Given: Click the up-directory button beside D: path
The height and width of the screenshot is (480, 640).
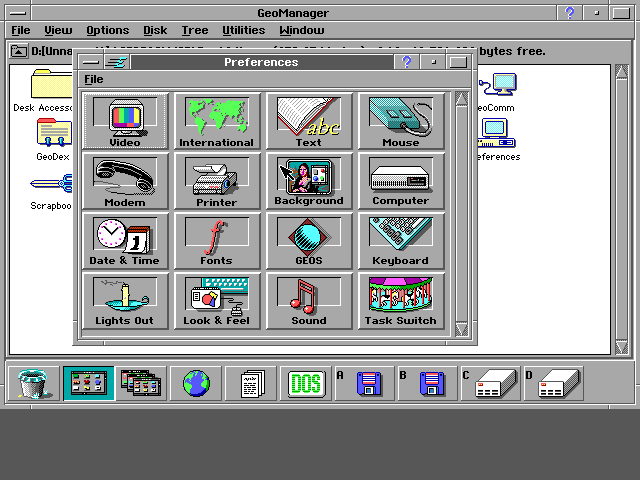Looking at the screenshot, I should pyautogui.click(x=18, y=51).
